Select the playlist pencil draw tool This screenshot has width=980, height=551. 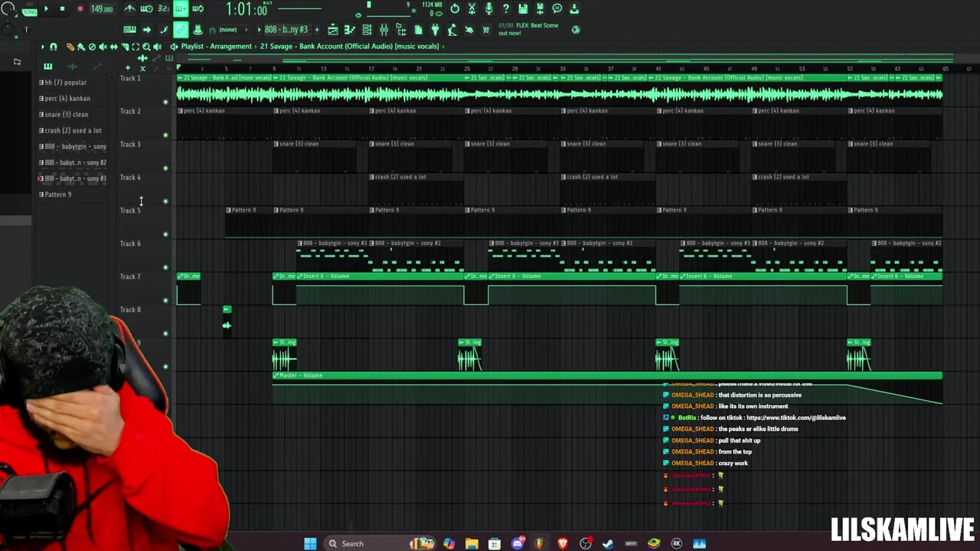pos(70,47)
